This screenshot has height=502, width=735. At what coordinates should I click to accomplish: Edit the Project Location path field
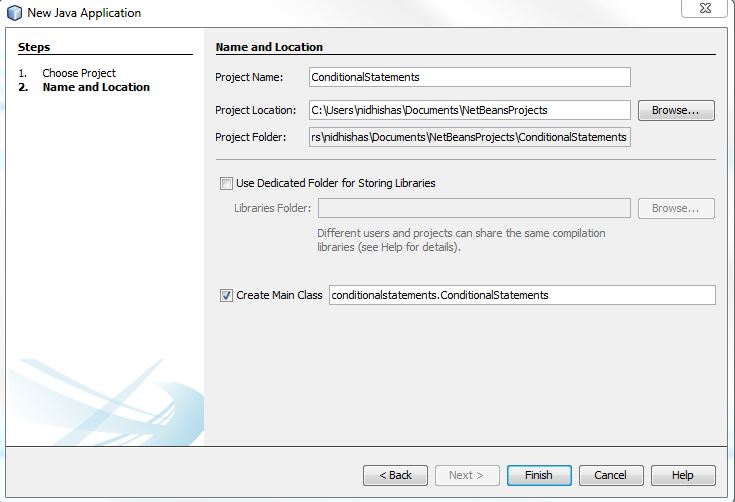tap(470, 110)
